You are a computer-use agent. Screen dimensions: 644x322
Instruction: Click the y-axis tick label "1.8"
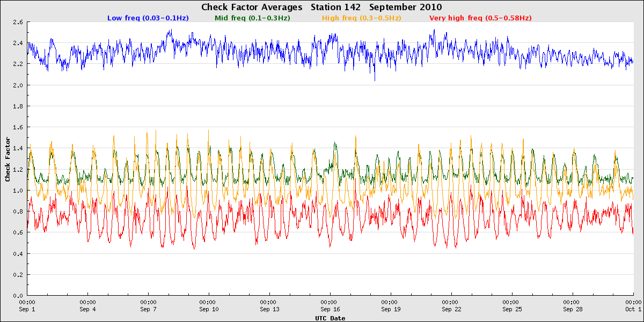(x=18, y=106)
